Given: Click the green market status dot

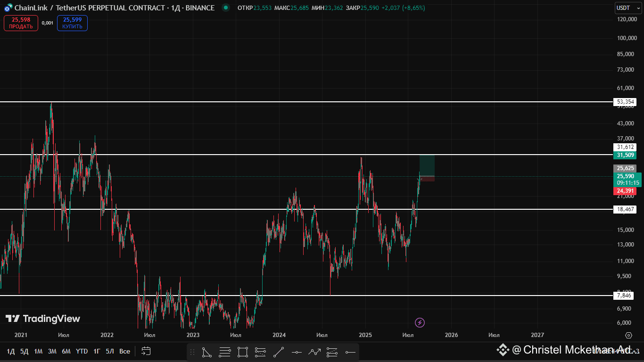Looking at the screenshot, I should click(226, 8).
